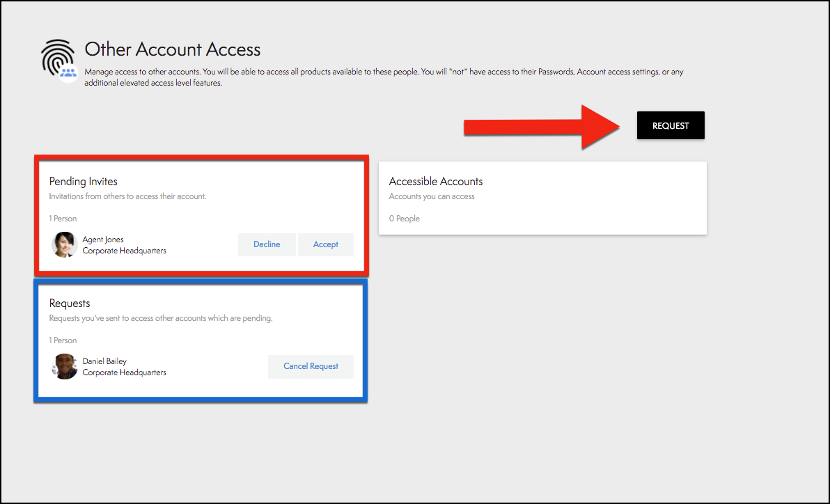This screenshot has height=504, width=830.
Task: Click the 0 People count label
Action: pyautogui.click(x=404, y=219)
